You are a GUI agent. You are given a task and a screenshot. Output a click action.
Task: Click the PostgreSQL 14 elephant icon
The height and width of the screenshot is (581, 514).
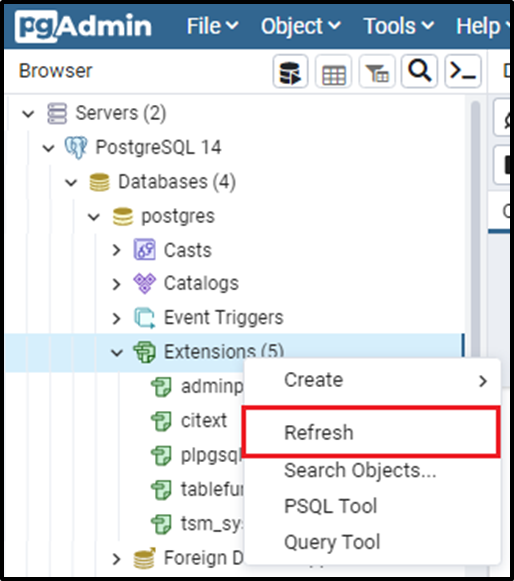click(x=76, y=147)
